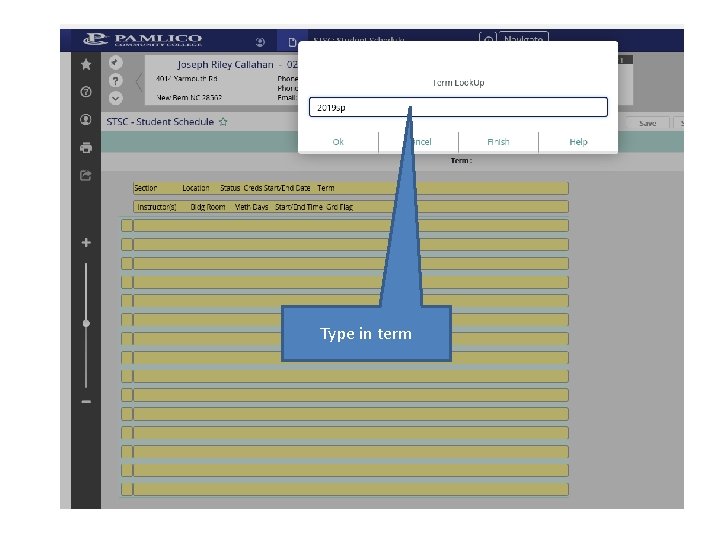Click the Pamlico Community College logo
The height and width of the screenshot is (540, 720).
tap(143, 39)
